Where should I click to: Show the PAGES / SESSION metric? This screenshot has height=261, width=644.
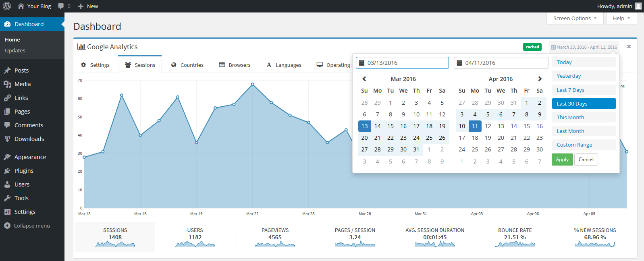click(x=355, y=237)
